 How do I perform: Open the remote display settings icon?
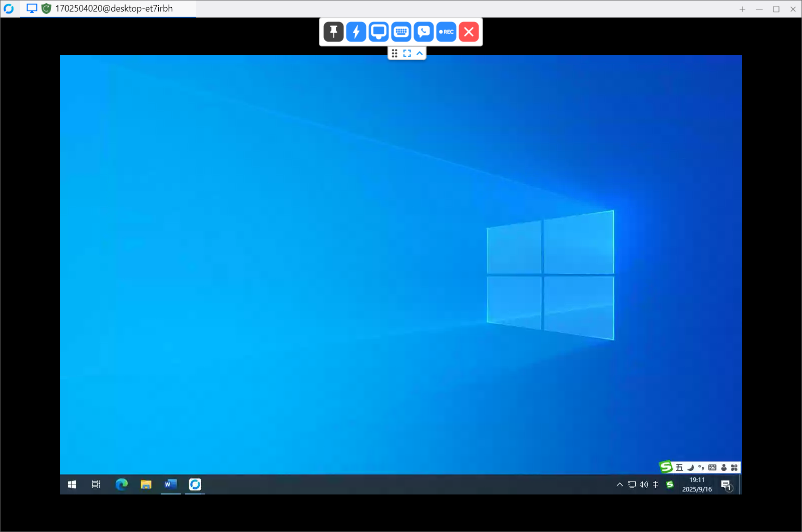(x=378, y=32)
